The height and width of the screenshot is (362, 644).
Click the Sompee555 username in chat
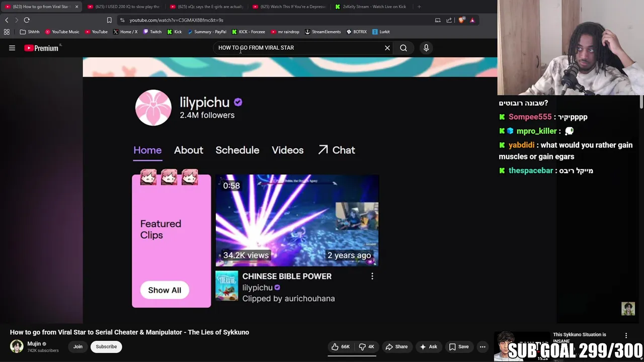(x=530, y=117)
